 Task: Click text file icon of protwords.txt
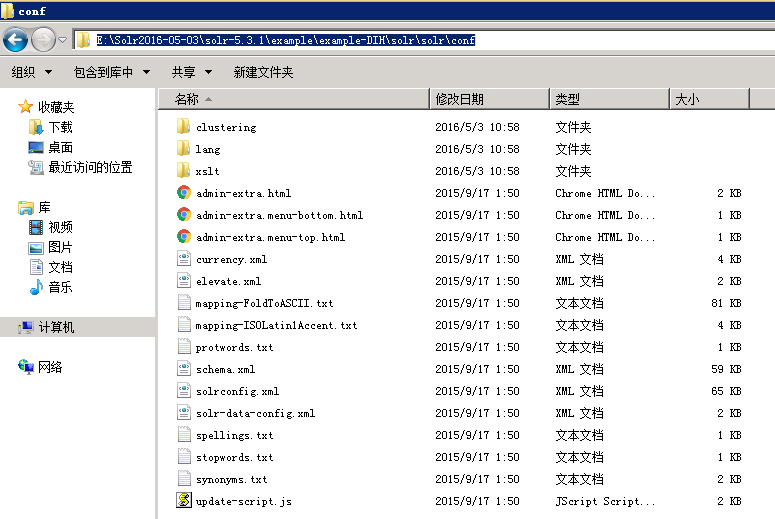[184, 346]
